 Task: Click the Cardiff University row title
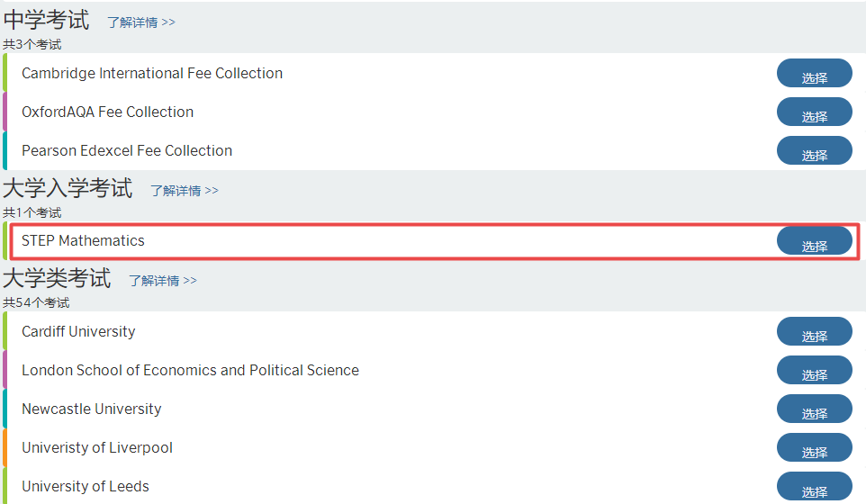(x=78, y=331)
